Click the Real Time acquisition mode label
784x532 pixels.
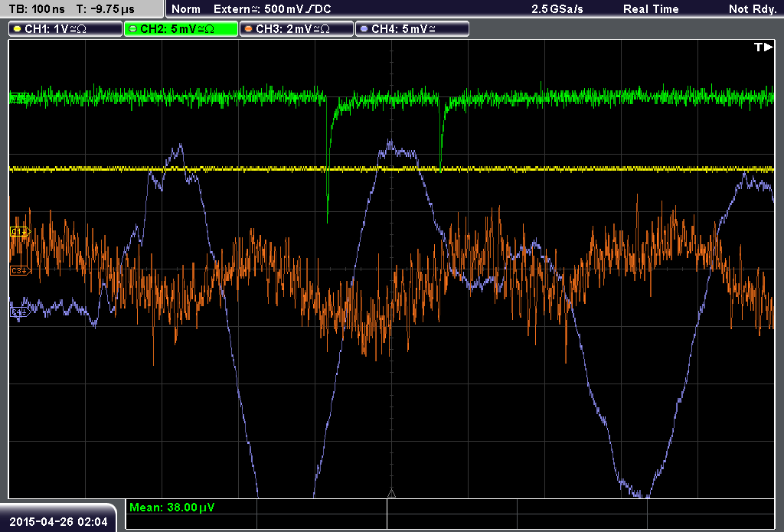[x=651, y=9]
